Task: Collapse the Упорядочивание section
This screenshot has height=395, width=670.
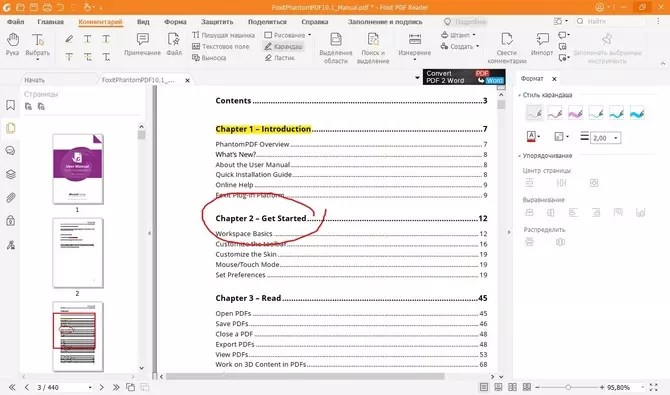Action: [520, 156]
